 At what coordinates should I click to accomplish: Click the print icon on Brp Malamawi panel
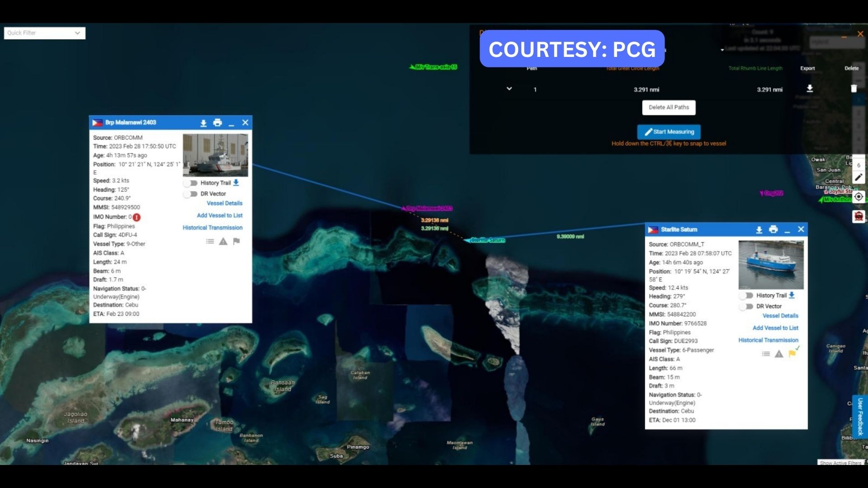(x=217, y=122)
